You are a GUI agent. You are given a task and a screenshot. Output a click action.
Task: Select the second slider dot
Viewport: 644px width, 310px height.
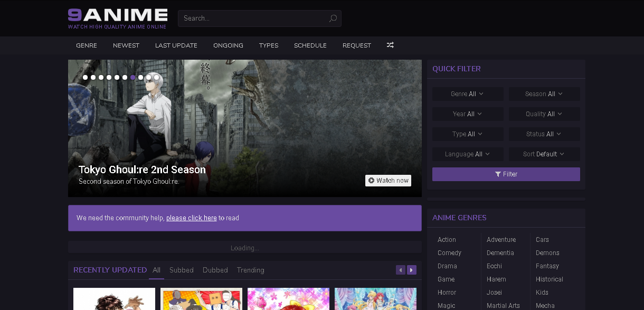[x=93, y=77]
